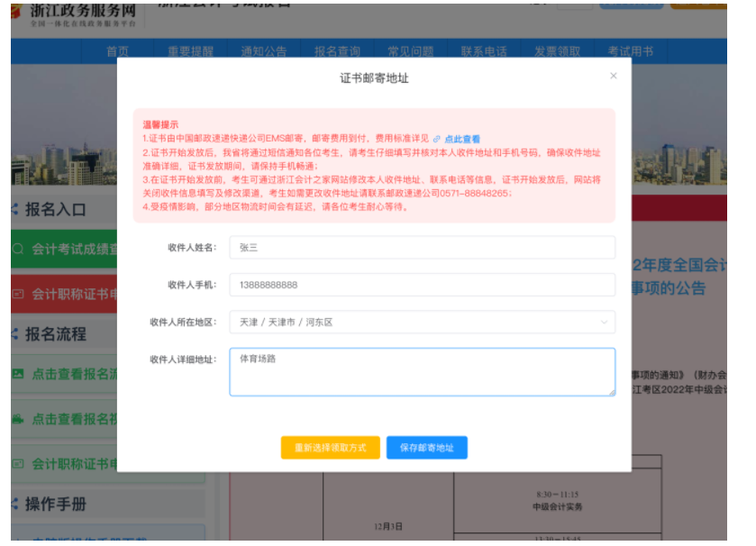Close the 证书邮寄地址 dialog

(x=614, y=77)
